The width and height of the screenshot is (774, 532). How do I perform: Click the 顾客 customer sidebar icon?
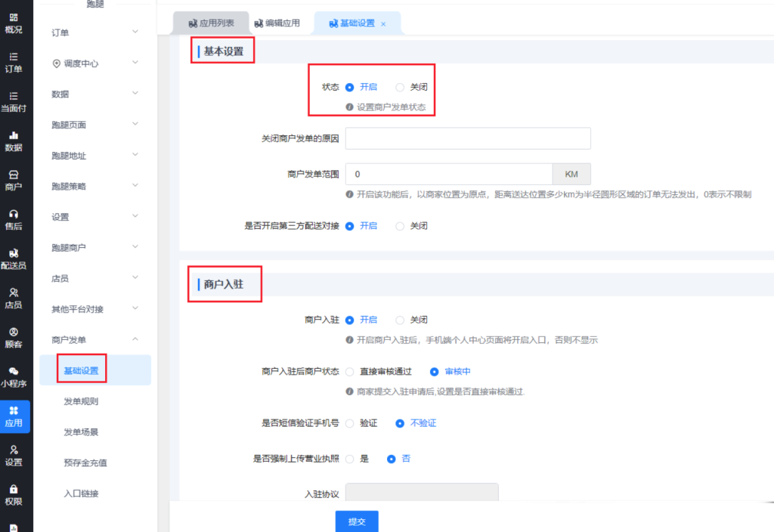(14, 337)
